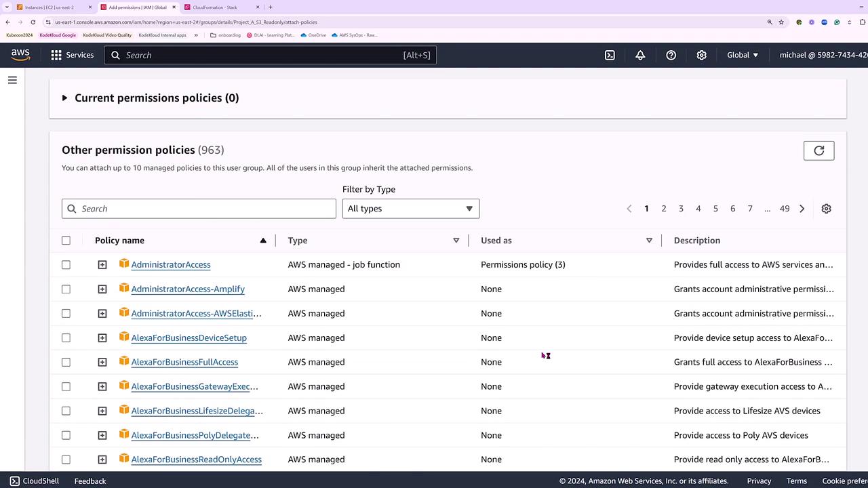Open the AlexaForBusinessFullAccess policy link

(184, 363)
